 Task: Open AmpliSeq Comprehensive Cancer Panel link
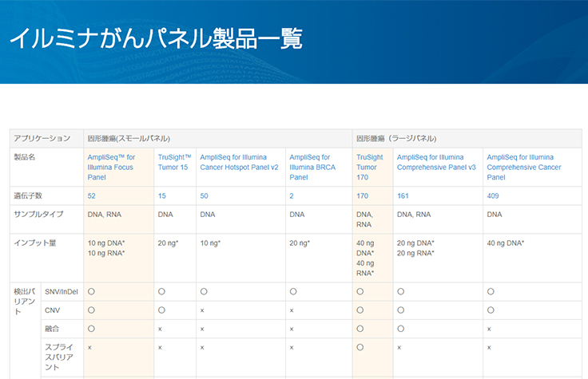[524, 167]
